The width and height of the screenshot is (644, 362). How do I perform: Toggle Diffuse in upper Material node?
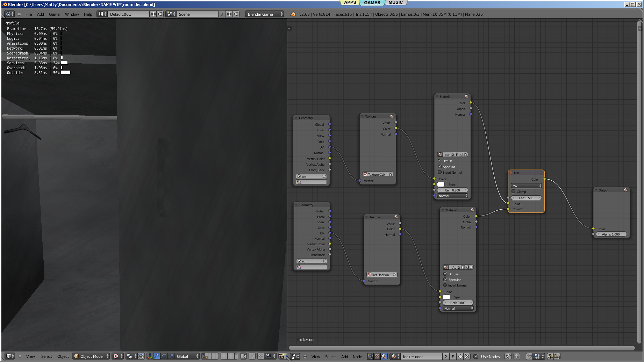[440, 161]
